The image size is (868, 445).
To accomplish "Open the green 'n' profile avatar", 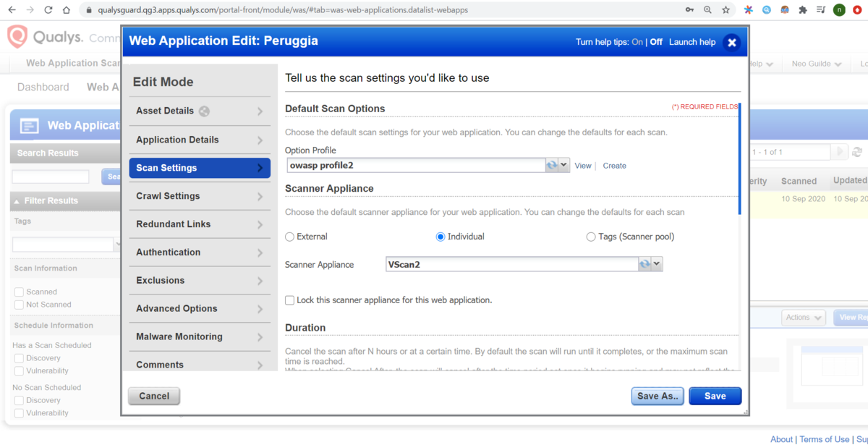I will pyautogui.click(x=839, y=10).
